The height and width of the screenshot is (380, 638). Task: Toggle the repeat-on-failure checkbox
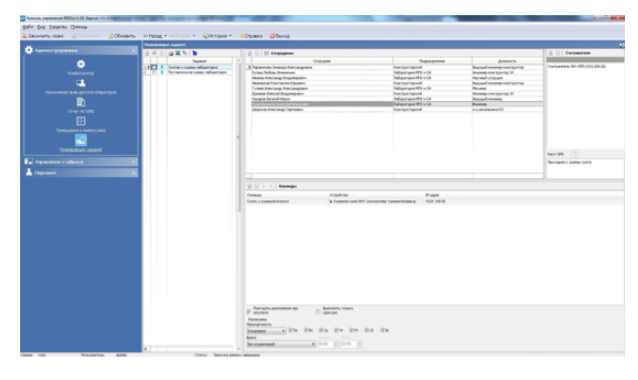[248, 312]
